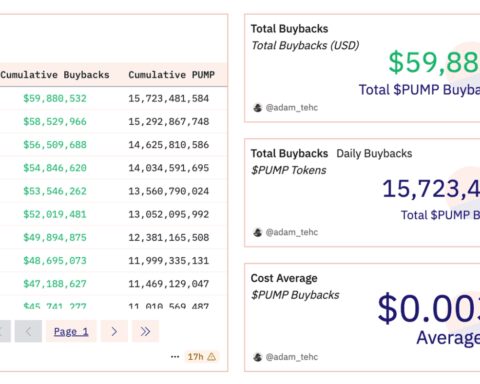480x384 pixels.
Task: Click the Cost Average card title
Action: pos(284,278)
